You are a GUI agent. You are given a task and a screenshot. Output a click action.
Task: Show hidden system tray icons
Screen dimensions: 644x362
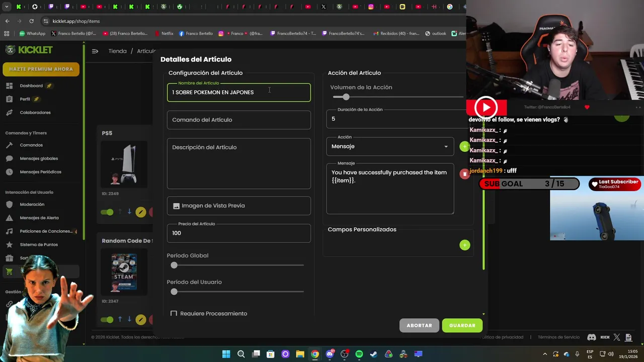pyautogui.click(x=544, y=354)
